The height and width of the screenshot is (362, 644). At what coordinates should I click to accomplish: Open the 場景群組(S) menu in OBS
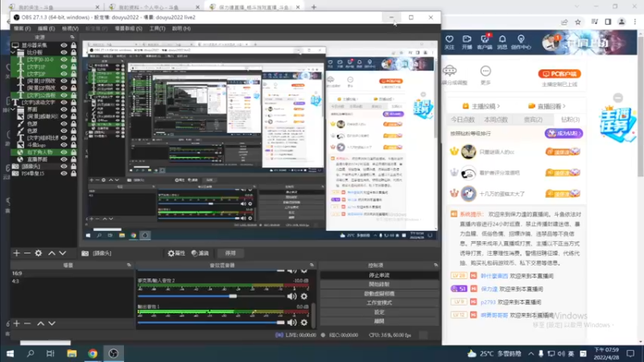coord(129,29)
